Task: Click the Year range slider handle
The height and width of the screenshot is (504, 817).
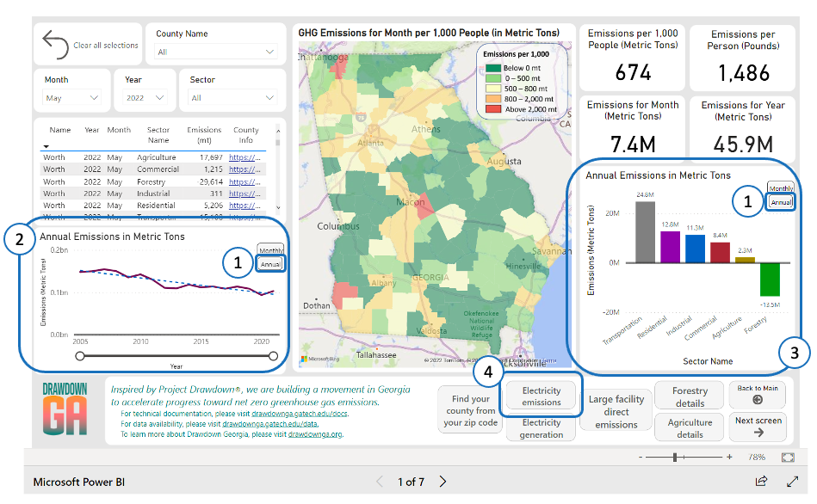Action: (78, 354)
